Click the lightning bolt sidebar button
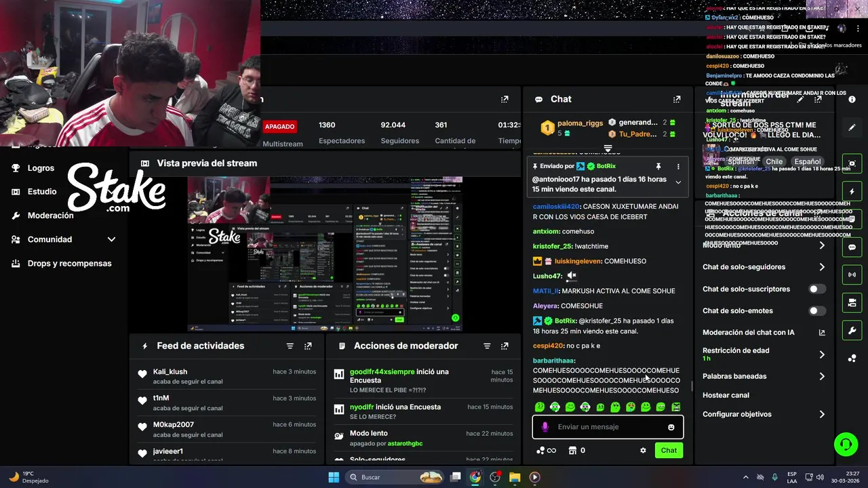 852,192
